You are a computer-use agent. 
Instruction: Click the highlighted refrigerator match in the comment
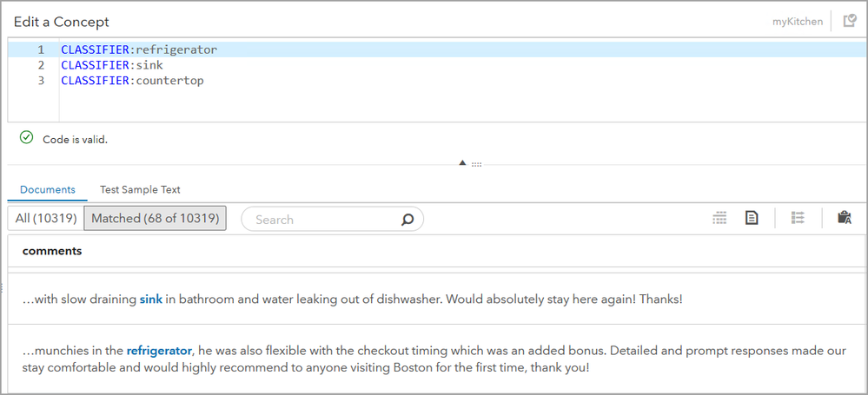click(159, 351)
